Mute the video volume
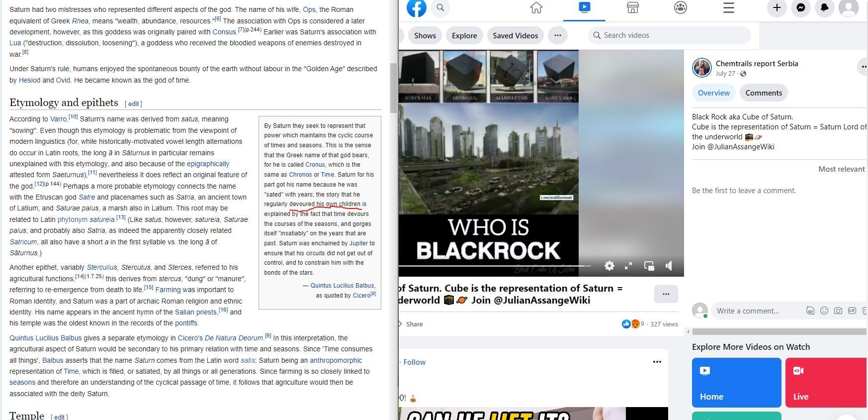 (x=669, y=266)
